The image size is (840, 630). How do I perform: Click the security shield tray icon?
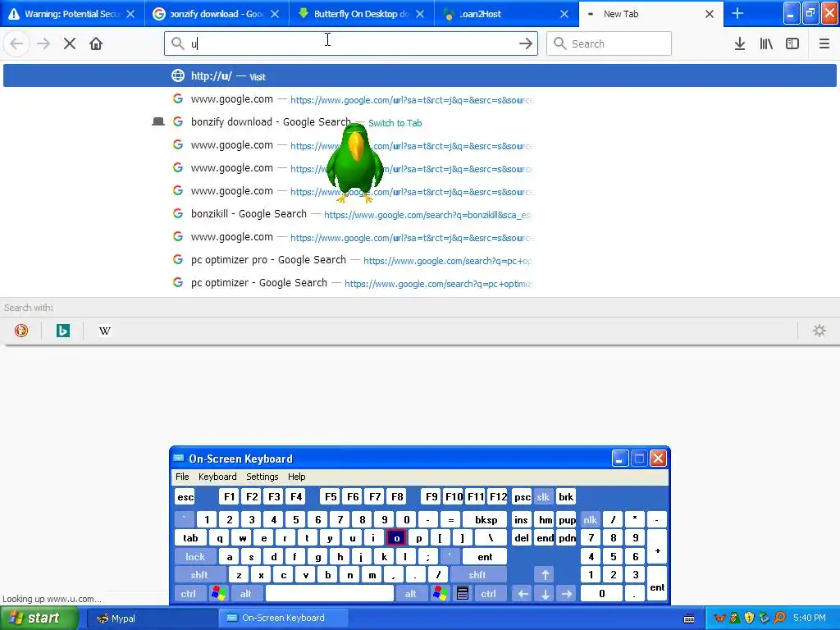point(750,619)
